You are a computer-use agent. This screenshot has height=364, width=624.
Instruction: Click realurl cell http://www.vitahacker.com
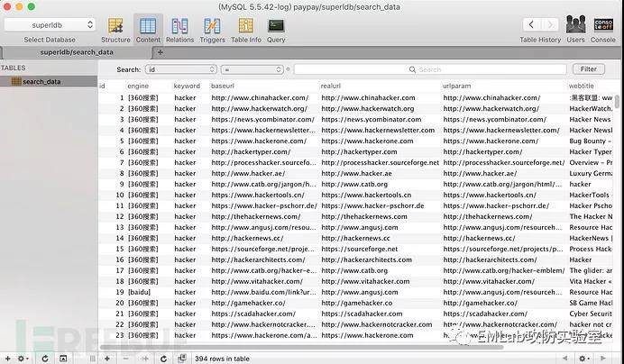click(365, 281)
